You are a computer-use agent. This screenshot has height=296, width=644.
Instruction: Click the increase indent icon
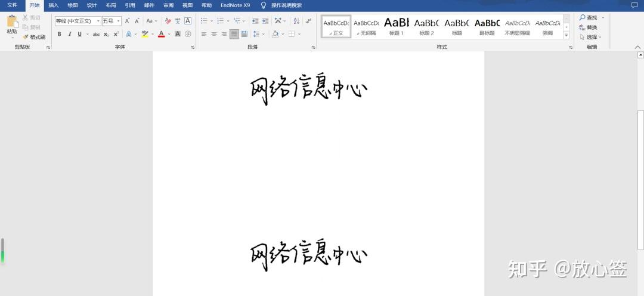coord(265,21)
